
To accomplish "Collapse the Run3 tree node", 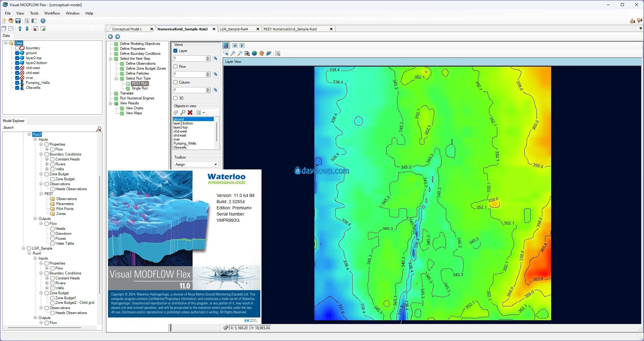I will pyautogui.click(x=29, y=134).
